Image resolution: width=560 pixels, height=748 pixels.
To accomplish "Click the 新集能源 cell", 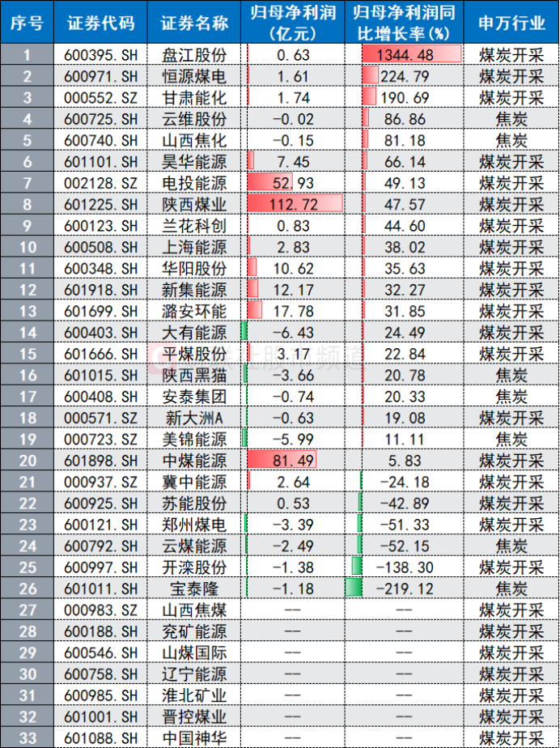I will pos(193,290).
